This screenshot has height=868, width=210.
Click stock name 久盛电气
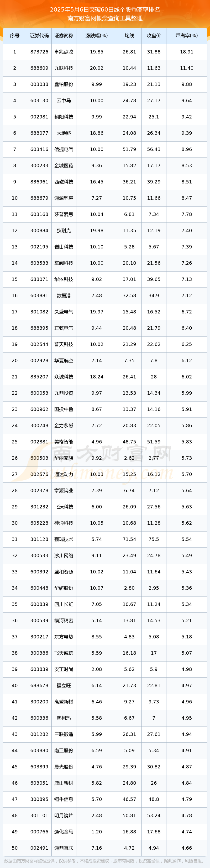click(x=64, y=312)
